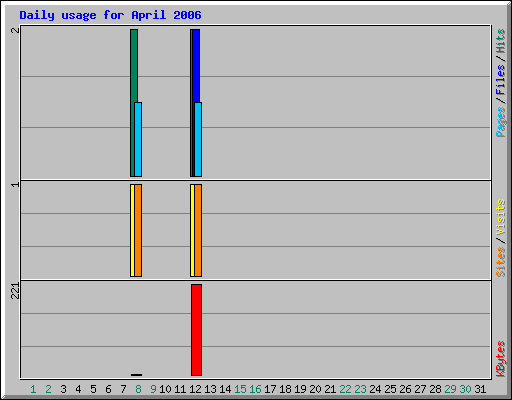Click day label '31' on x-axis

480,389
